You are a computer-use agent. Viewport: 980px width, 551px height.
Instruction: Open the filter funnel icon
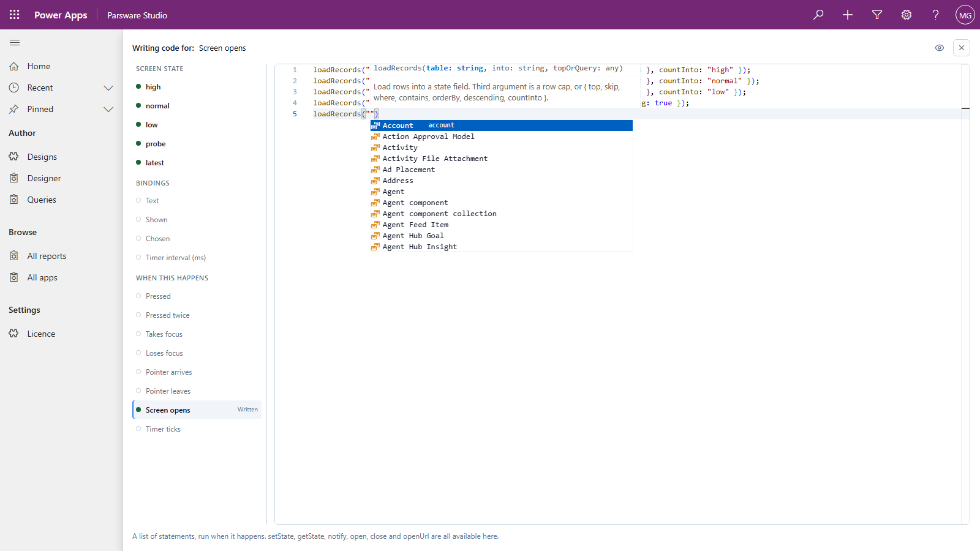coord(877,15)
